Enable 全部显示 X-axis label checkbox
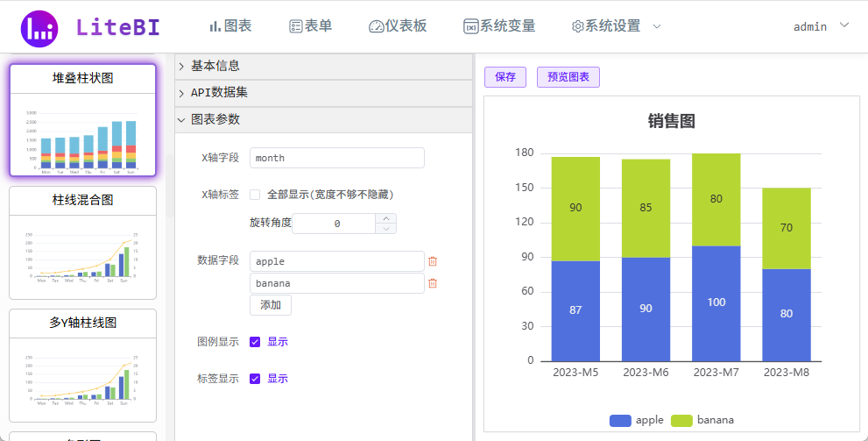Image resolution: width=868 pixels, height=441 pixels. click(x=255, y=195)
